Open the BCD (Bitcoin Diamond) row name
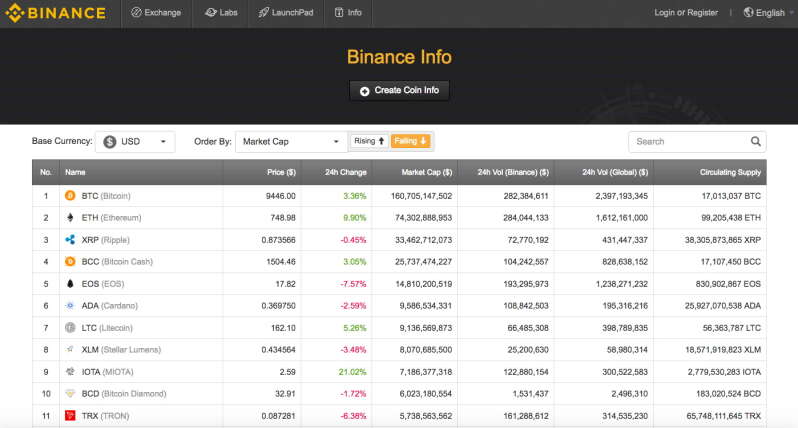Screen dimensions: 798x428 point(124,394)
